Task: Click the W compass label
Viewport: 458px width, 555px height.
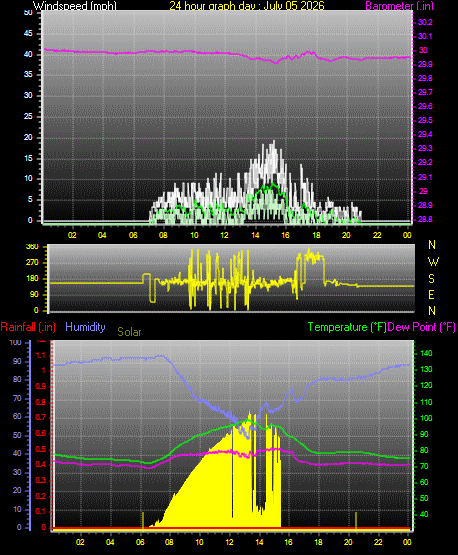Action: [433, 262]
